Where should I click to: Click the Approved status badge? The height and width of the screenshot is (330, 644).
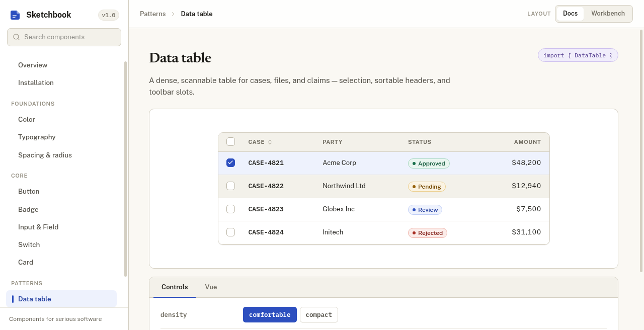429,163
